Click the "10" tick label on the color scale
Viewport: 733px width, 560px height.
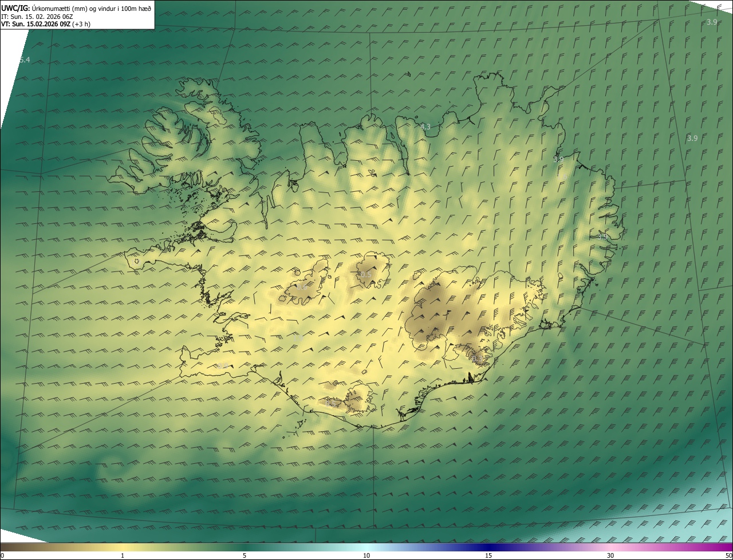tap(366, 555)
